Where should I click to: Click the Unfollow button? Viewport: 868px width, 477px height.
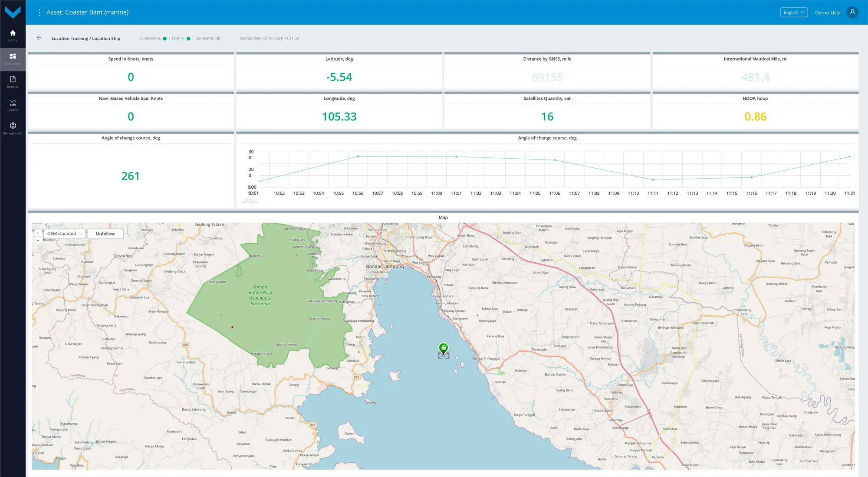105,234
